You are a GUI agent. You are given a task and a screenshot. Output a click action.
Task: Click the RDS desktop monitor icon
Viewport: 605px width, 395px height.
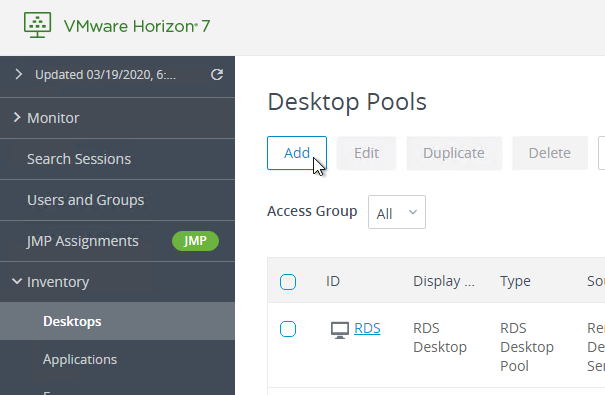pos(340,330)
